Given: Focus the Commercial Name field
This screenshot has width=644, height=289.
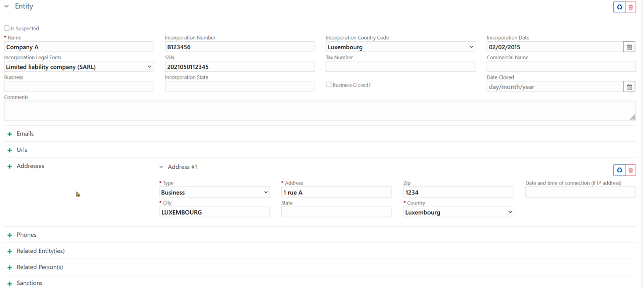Looking at the screenshot, I should click(561, 67).
